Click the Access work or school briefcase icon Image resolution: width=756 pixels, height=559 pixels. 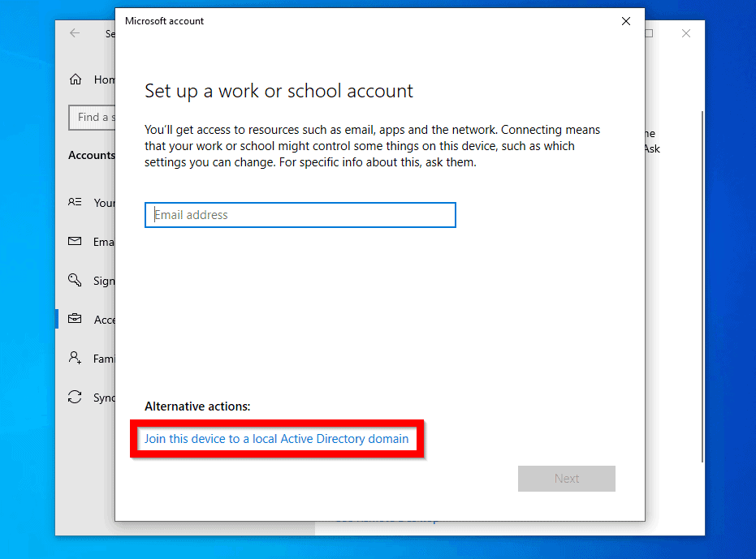[x=76, y=319]
